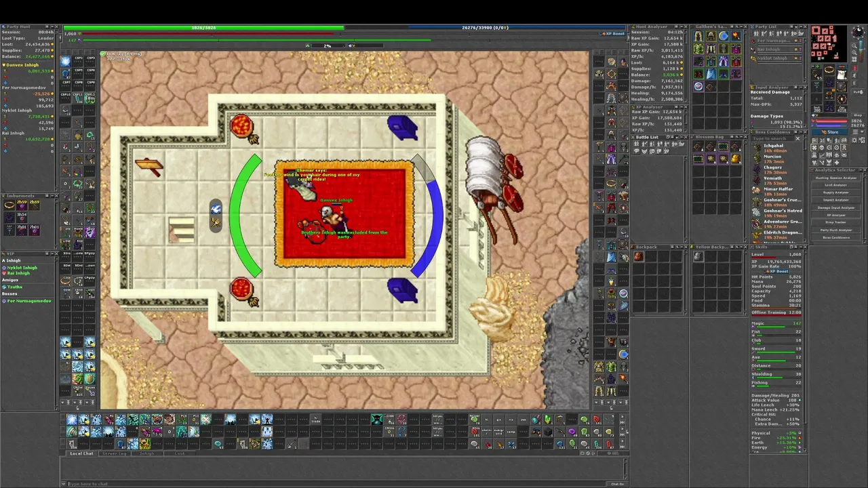
Task: Use the pick tool hotkey in action bar
Action: (560, 420)
